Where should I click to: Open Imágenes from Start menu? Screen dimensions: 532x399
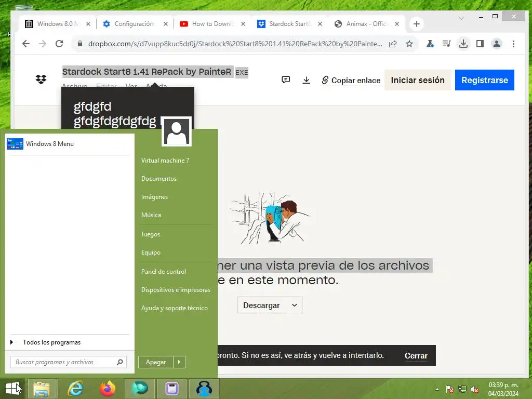(154, 197)
